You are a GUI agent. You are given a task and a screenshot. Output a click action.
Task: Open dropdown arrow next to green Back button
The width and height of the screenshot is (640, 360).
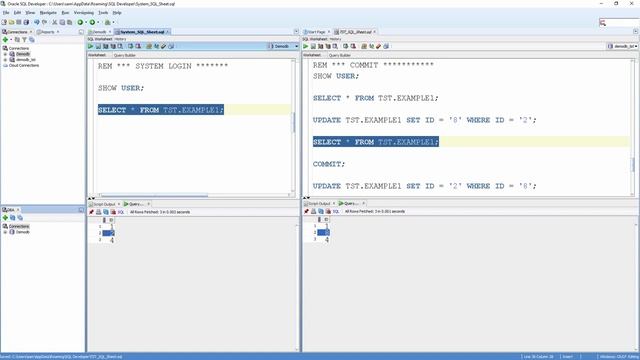pyautogui.click(x=86, y=22)
